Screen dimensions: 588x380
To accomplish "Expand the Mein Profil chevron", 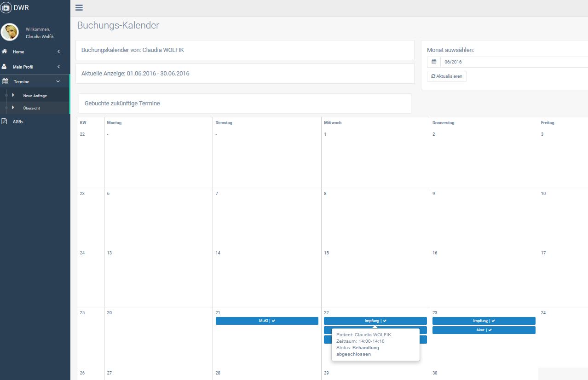I will point(58,67).
